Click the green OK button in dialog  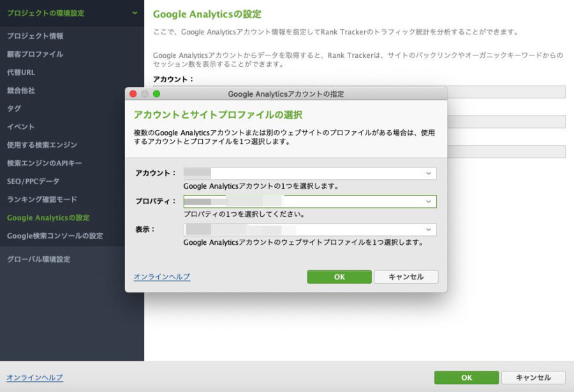(339, 277)
